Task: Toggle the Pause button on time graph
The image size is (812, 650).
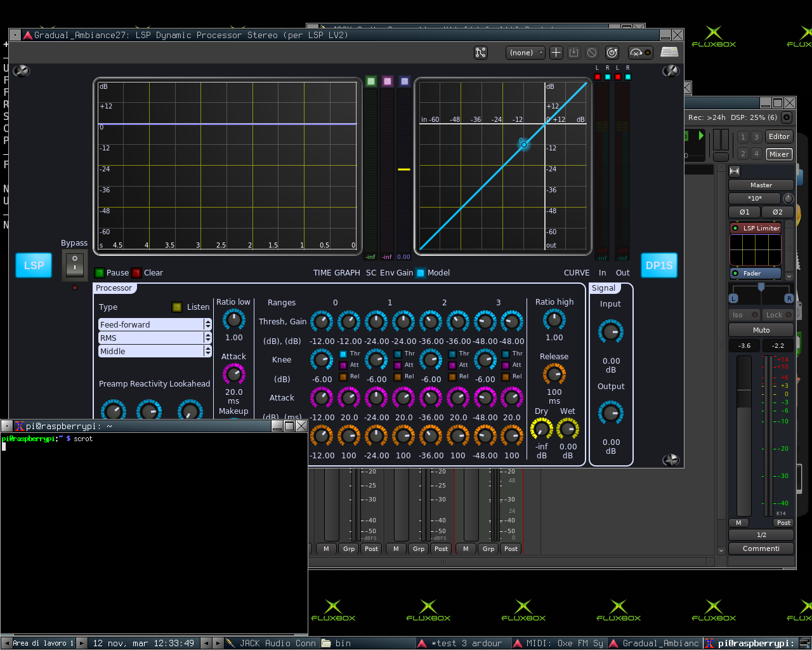Action: point(100,273)
